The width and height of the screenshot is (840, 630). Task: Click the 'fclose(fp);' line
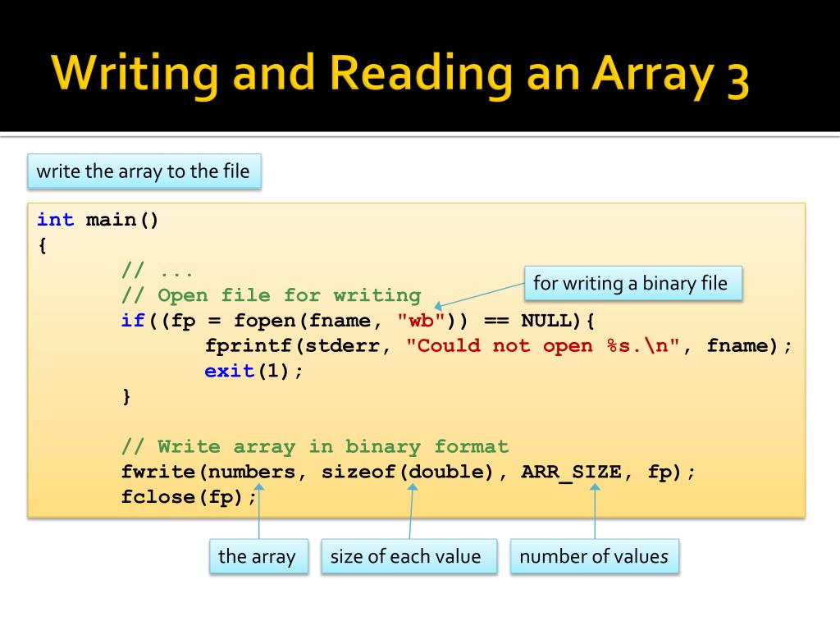coord(189,496)
